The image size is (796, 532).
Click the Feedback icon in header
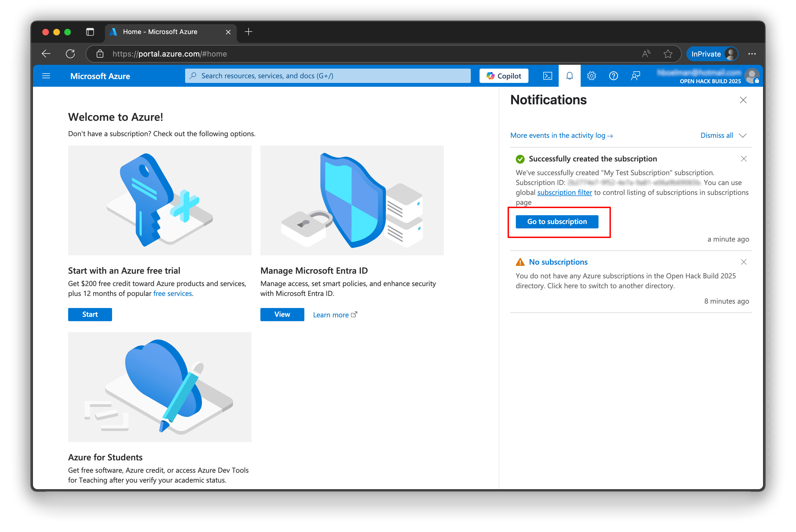point(635,76)
